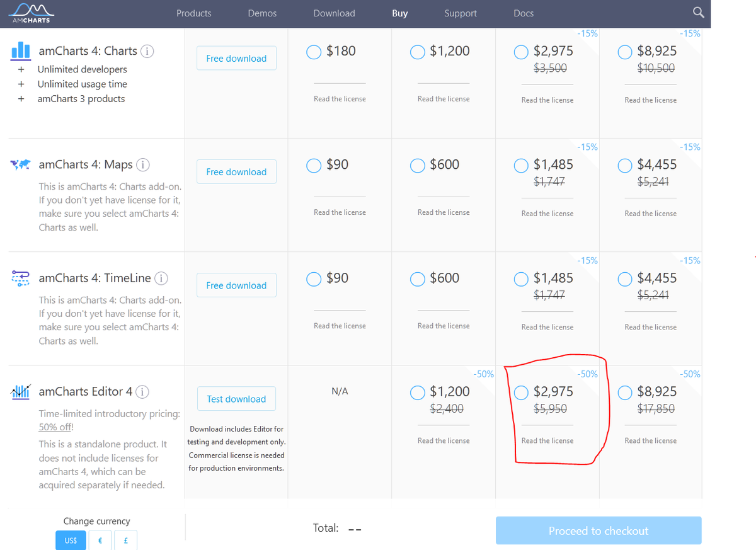Select the $600 TimeLine license option

(417, 278)
